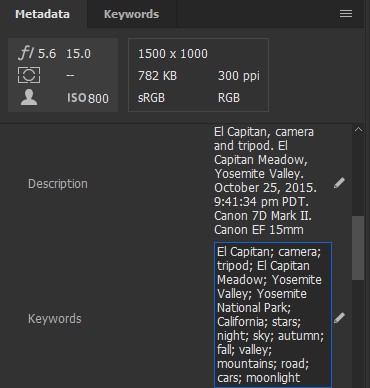The width and height of the screenshot is (370, 388).
Task: Click the pencil icon beside Description
Action: pyautogui.click(x=339, y=183)
